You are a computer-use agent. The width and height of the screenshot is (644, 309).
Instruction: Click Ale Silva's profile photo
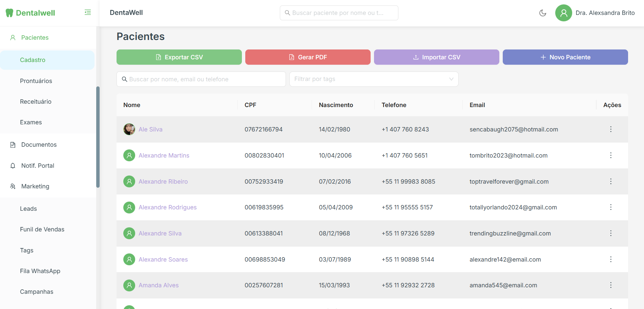129,129
